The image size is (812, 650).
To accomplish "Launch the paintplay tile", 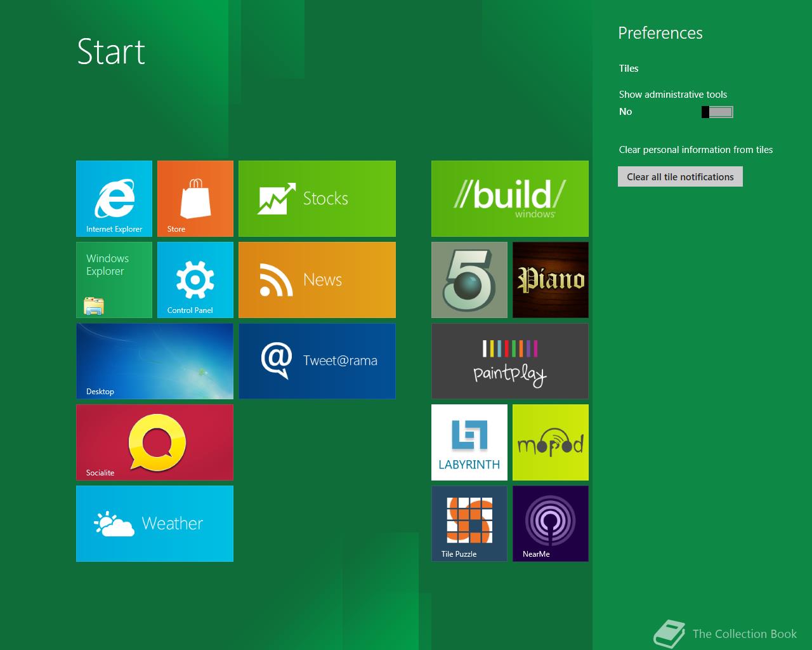I will (x=510, y=361).
